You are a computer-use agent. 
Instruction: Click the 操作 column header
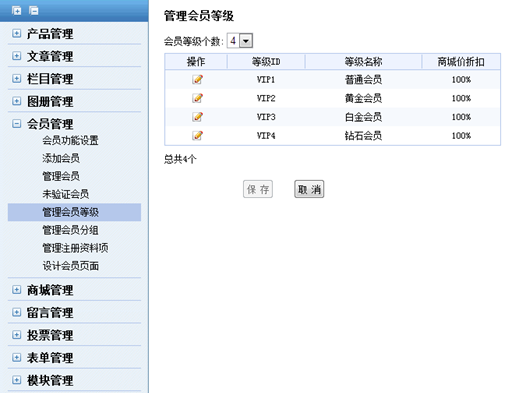click(196, 62)
